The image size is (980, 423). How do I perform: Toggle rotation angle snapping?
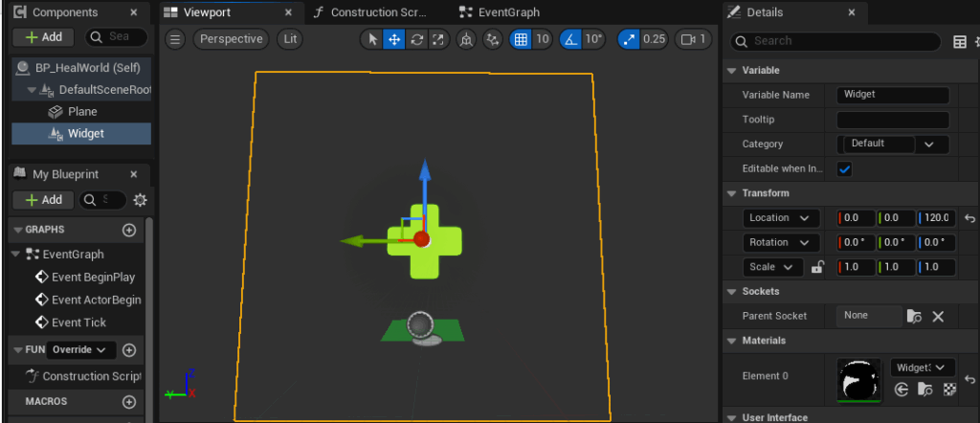click(x=570, y=39)
